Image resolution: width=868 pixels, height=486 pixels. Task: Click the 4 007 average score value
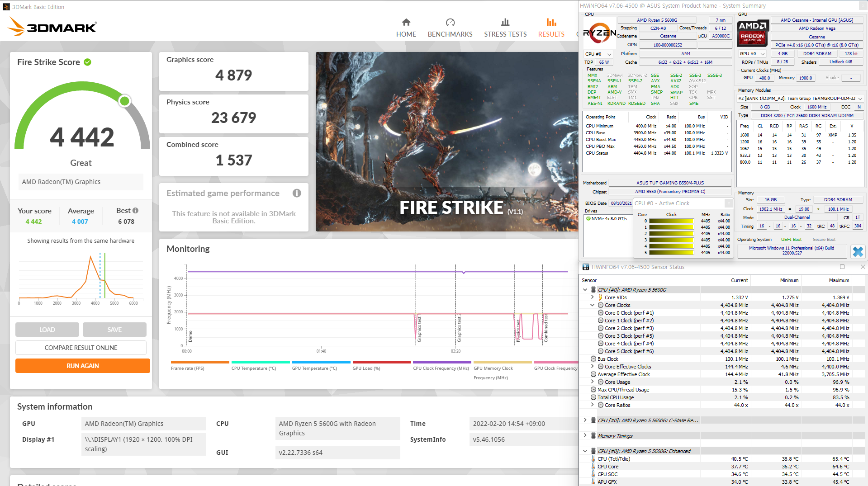pyautogui.click(x=80, y=222)
